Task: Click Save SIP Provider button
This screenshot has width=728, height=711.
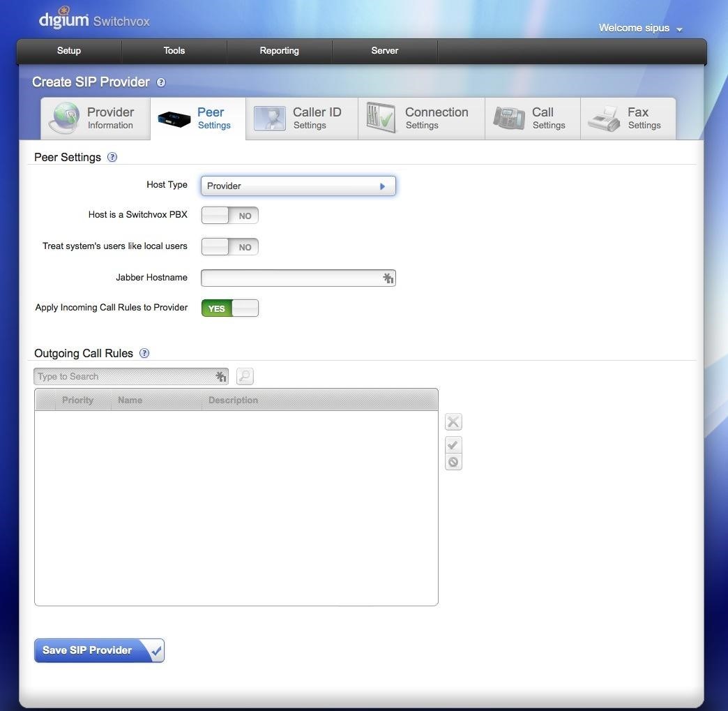Action: tap(99, 650)
